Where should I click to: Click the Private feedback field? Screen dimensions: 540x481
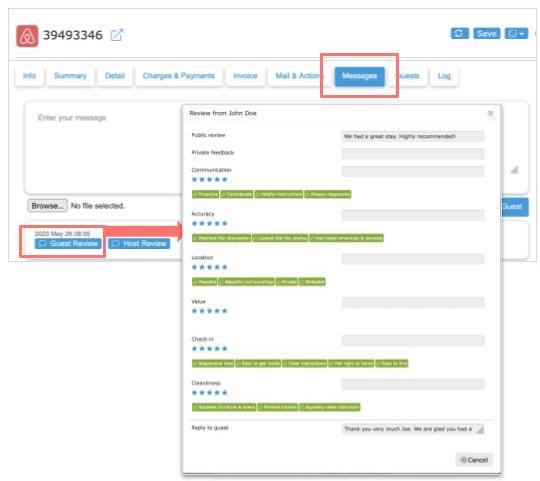[413, 154]
